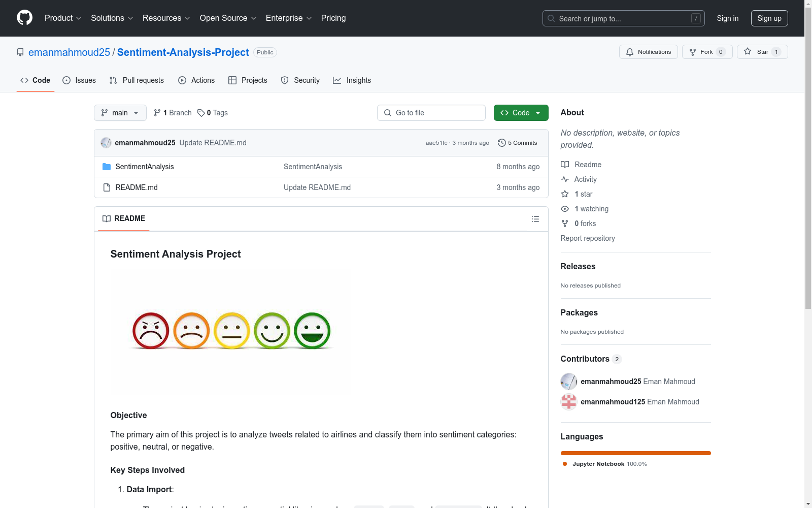
Task: Click the emanmahmoud25 commit author avatar
Action: coord(106,143)
